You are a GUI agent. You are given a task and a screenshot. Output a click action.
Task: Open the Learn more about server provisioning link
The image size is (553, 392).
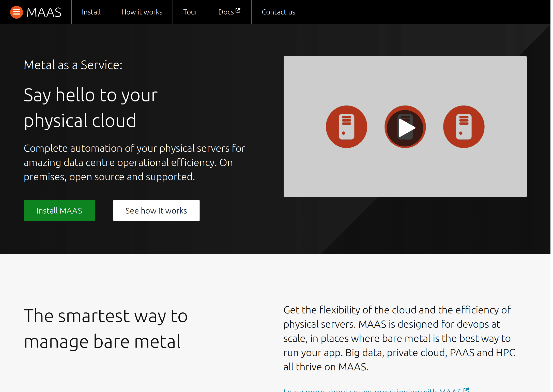pos(372,390)
